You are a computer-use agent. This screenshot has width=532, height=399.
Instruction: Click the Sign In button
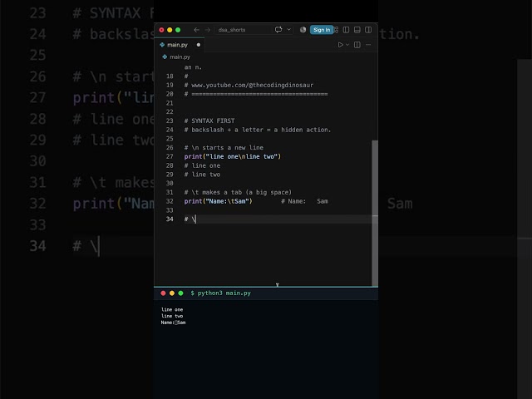point(322,30)
